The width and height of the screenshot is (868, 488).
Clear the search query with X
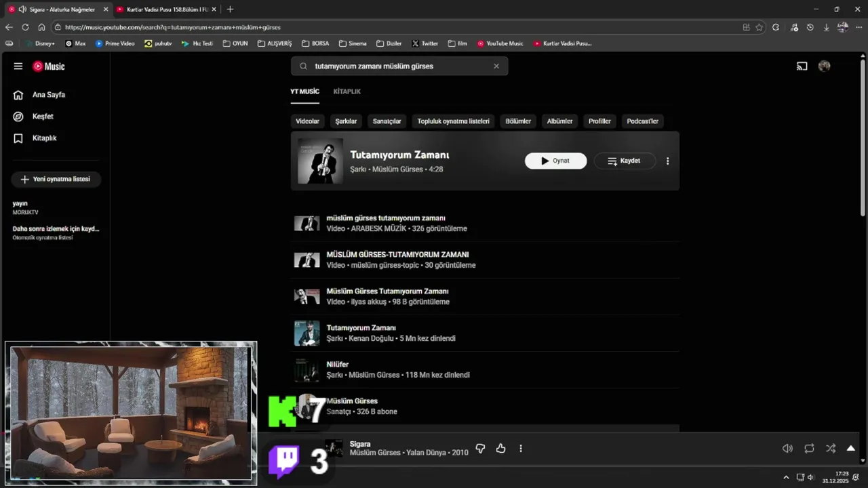click(x=496, y=66)
